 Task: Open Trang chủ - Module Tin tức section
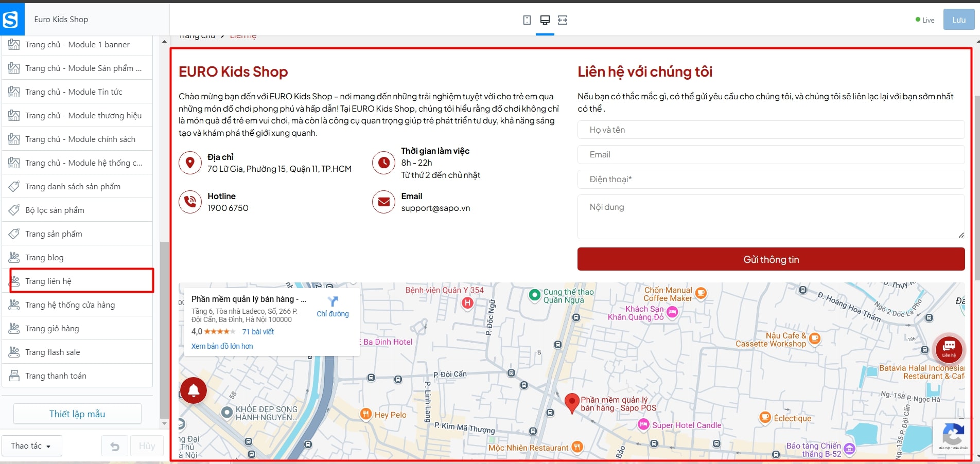pos(77,92)
